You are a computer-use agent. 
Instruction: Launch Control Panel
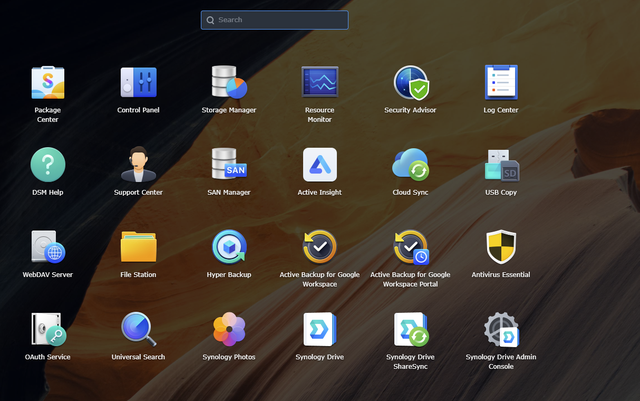point(138,83)
